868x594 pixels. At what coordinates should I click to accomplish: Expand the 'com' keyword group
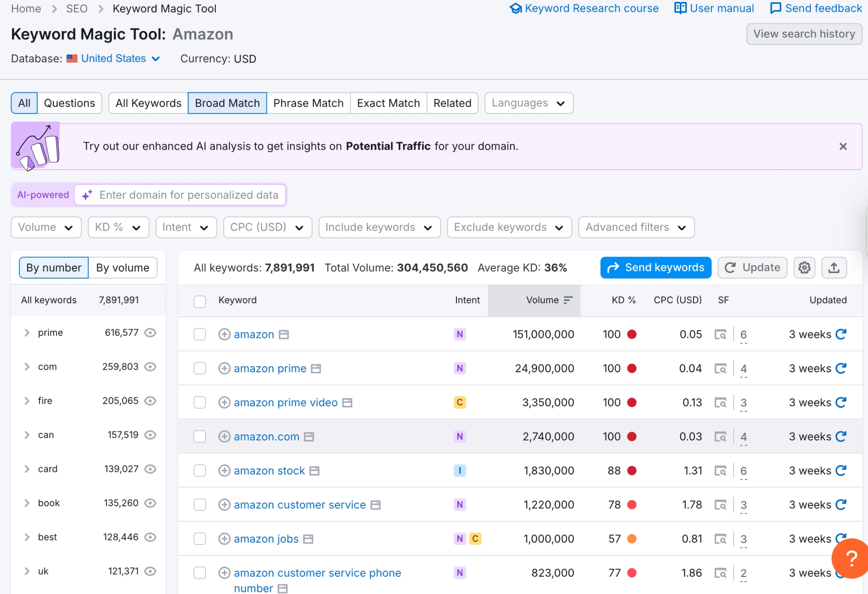pos(27,367)
